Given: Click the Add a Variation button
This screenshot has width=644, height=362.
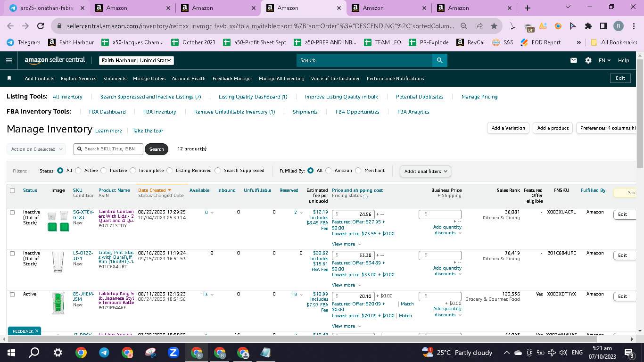Looking at the screenshot, I should tap(508, 128).
